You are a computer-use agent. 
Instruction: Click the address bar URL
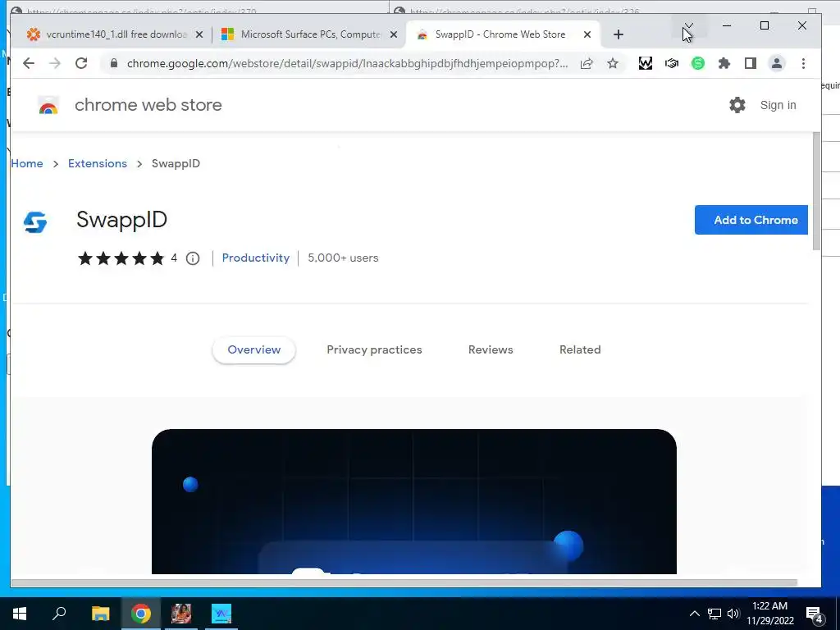click(x=347, y=63)
